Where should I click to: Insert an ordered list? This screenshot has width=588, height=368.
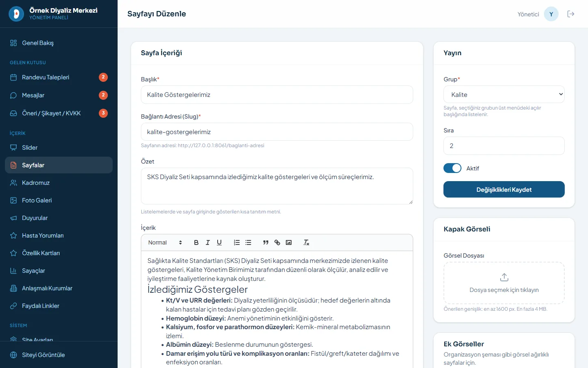coord(237,242)
